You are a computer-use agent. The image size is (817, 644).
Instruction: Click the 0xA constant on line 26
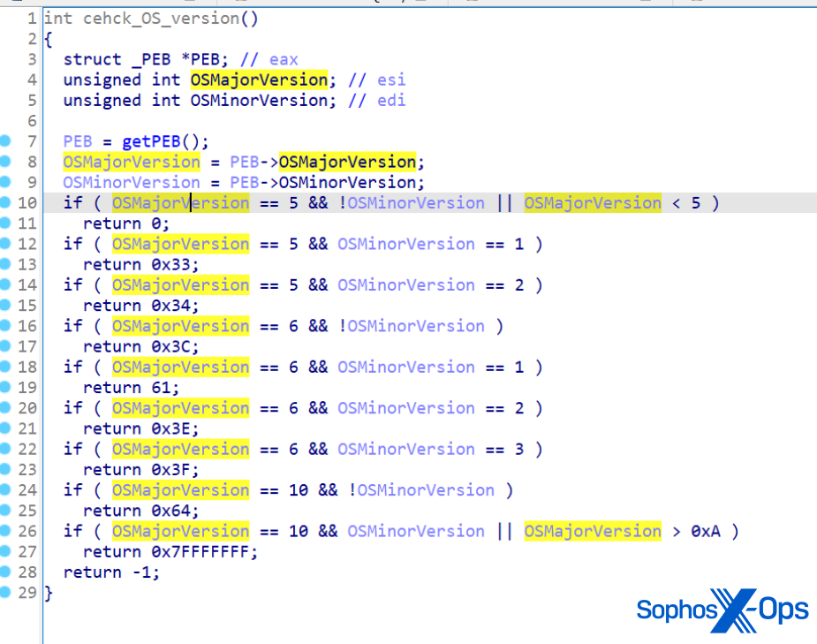click(706, 531)
